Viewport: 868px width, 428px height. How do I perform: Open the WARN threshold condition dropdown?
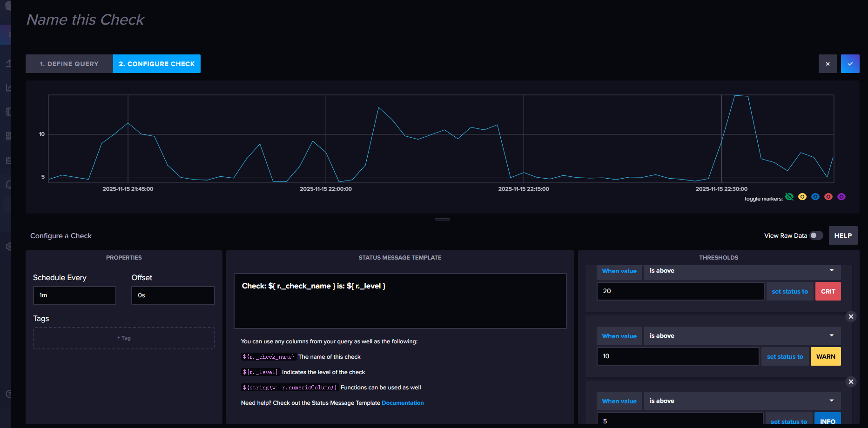click(x=742, y=336)
